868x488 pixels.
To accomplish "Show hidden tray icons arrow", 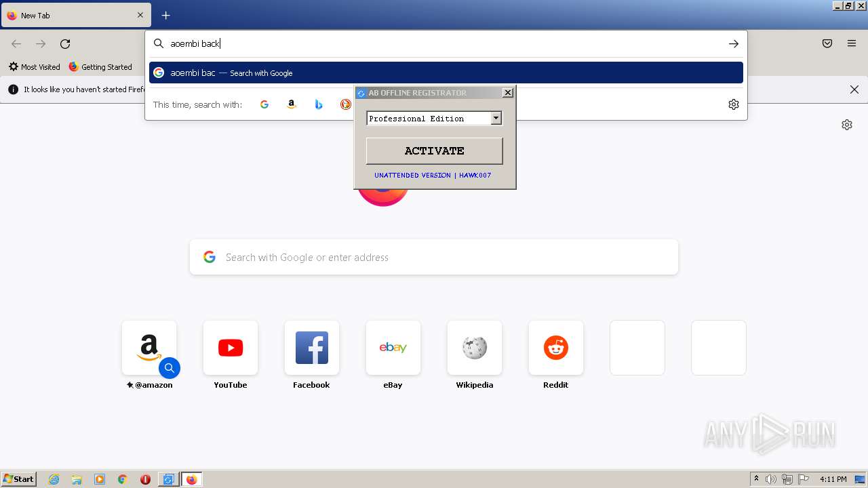I will coord(756,479).
